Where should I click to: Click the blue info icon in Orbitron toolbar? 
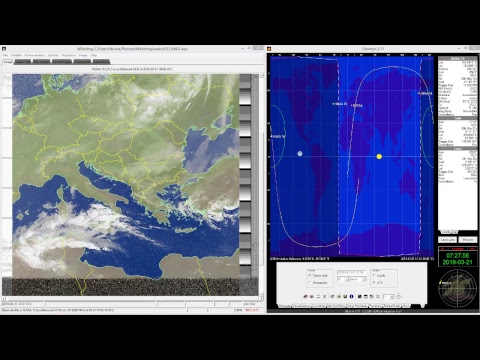[351, 296]
